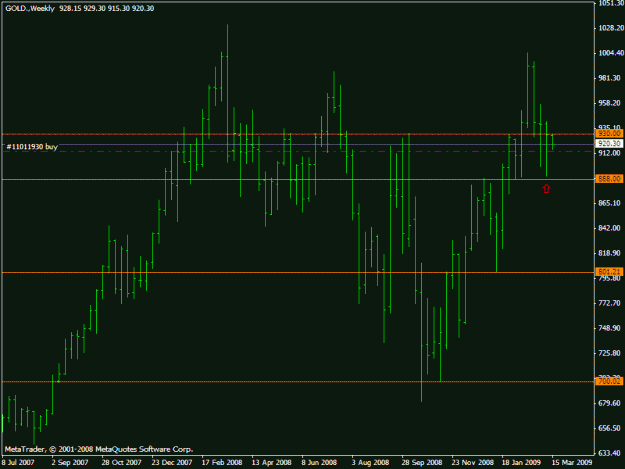
Task: Click the '2 Sep 2007' date label
Action: pyautogui.click(x=70, y=463)
